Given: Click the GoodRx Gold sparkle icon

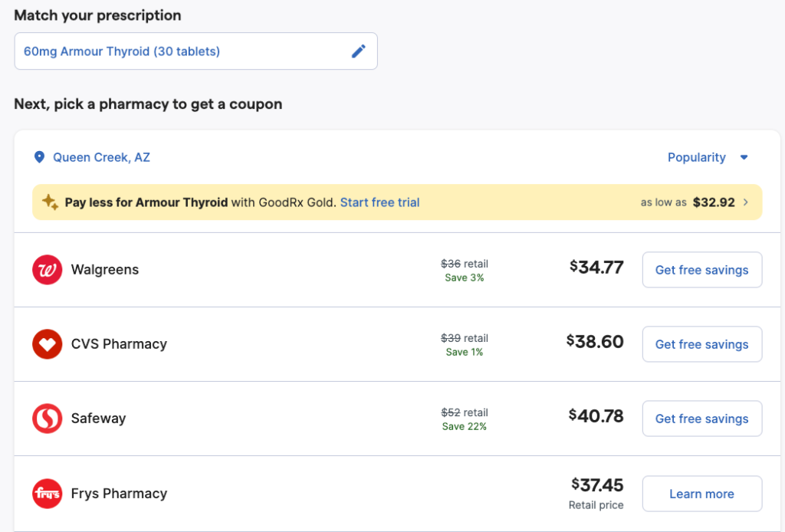Looking at the screenshot, I should (x=50, y=202).
